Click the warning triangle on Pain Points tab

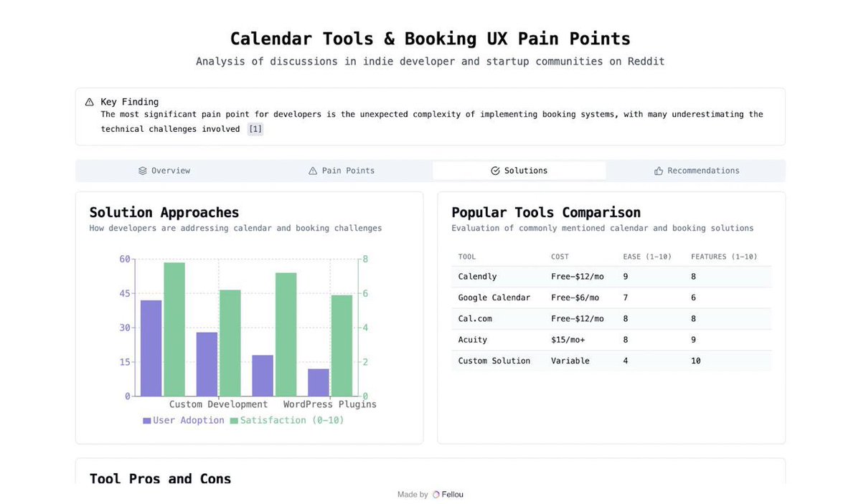(313, 171)
